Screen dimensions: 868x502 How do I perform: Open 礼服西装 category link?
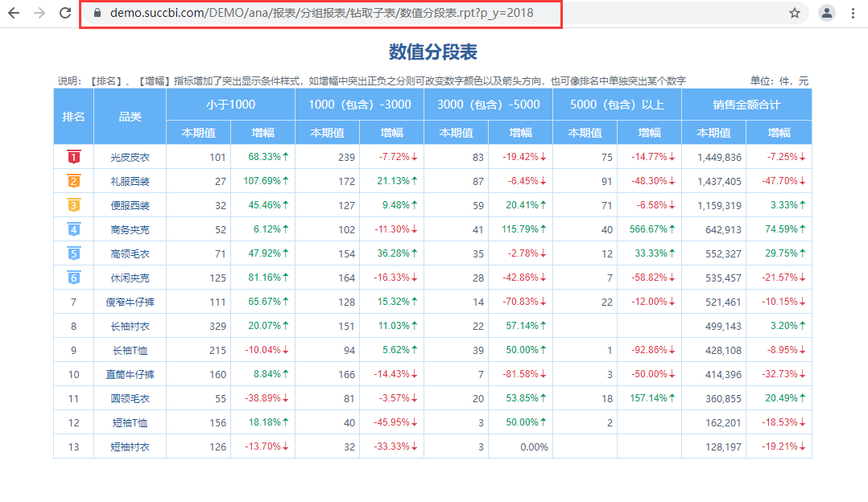130,181
